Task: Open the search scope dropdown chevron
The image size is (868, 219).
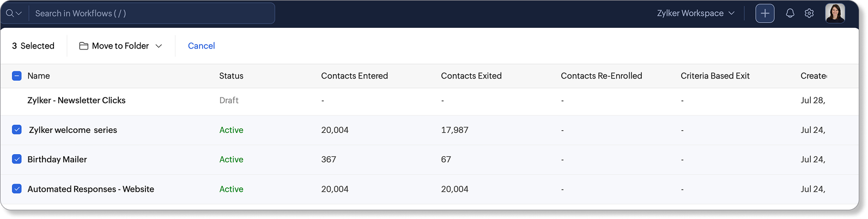Action: [x=19, y=14]
